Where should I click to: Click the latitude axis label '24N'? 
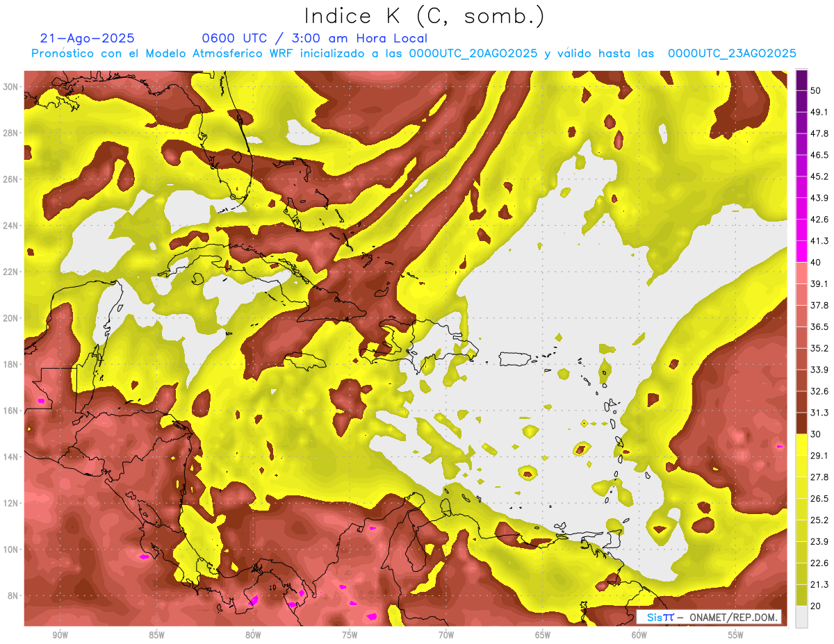click(x=10, y=225)
